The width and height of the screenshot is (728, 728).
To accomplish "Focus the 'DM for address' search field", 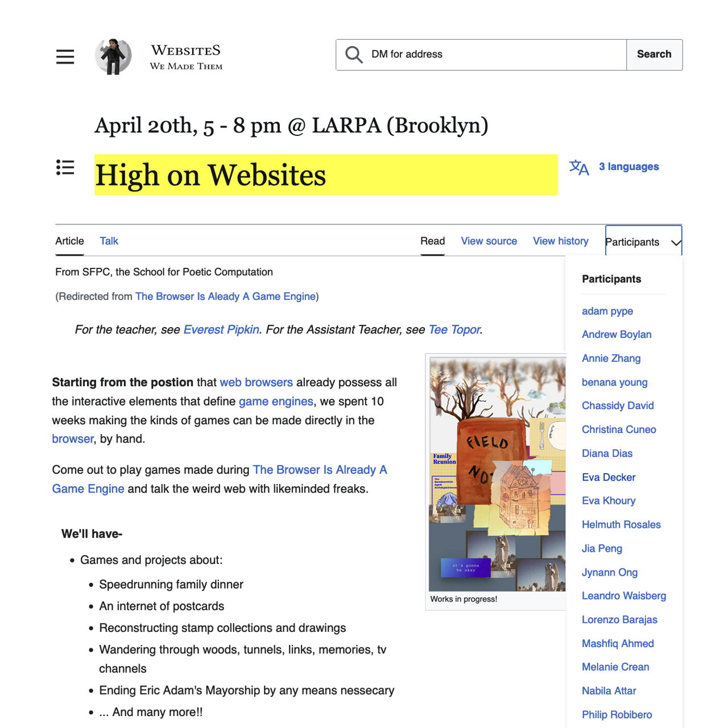I will (x=495, y=55).
